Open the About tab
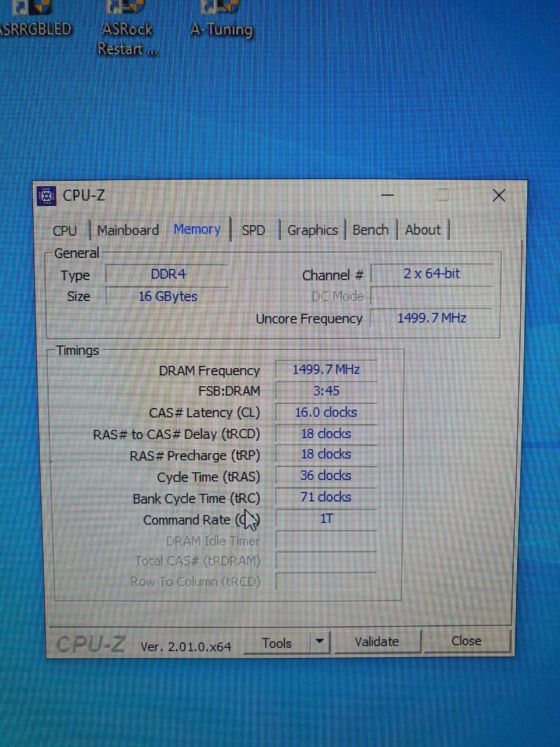The width and height of the screenshot is (560, 747). [x=423, y=230]
